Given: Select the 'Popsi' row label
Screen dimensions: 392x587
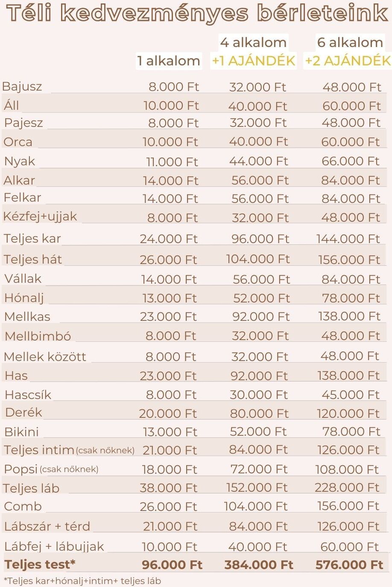Looking at the screenshot, I should click(x=21, y=469).
